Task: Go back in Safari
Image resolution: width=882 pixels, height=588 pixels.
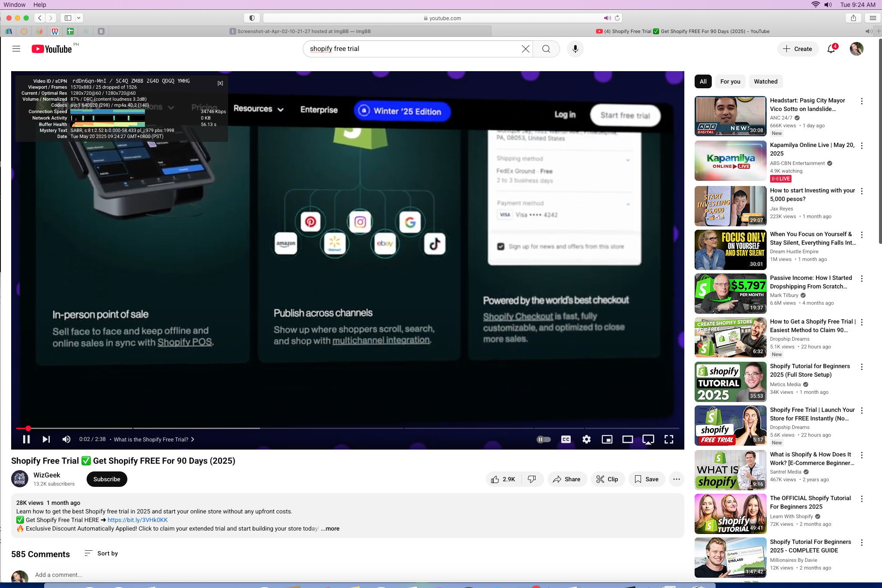Action: coord(40,18)
